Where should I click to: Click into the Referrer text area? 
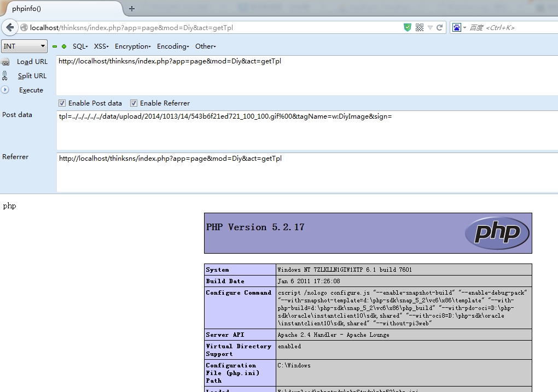307,173
